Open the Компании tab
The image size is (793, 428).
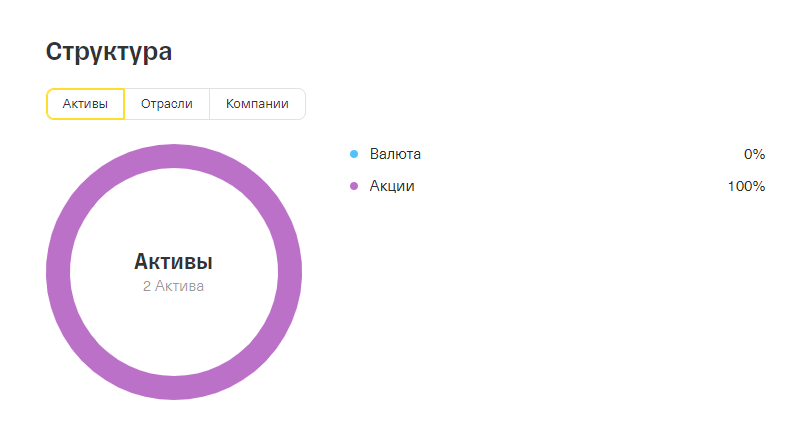point(257,104)
